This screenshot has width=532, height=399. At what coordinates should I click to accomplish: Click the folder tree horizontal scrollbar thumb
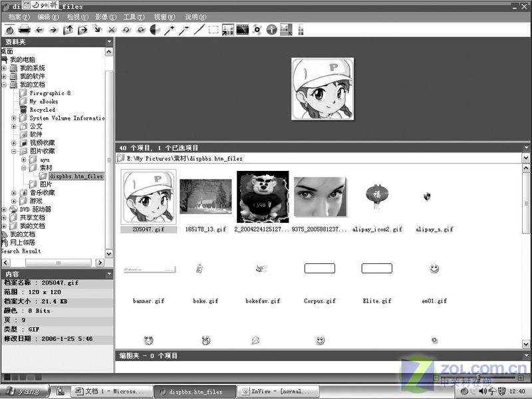pyautogui.click(x=59, y=263)
